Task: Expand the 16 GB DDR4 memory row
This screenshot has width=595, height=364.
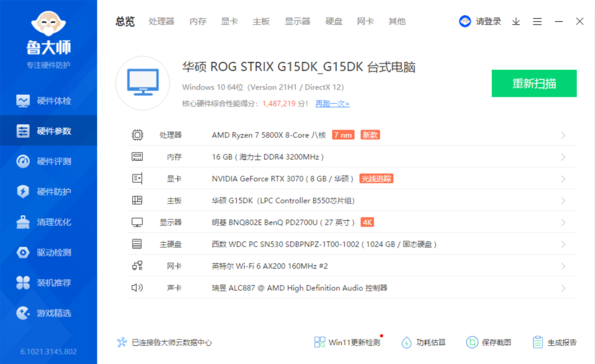Action: [352, 157]
